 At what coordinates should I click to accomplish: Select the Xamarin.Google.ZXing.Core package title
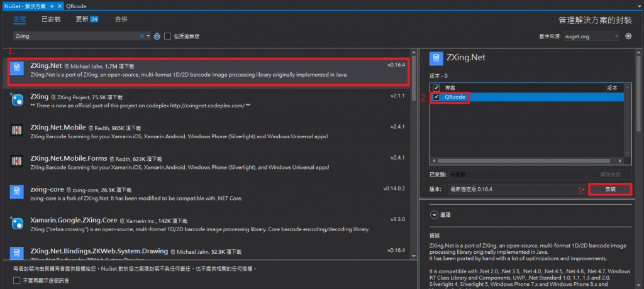tap(74, 220)
